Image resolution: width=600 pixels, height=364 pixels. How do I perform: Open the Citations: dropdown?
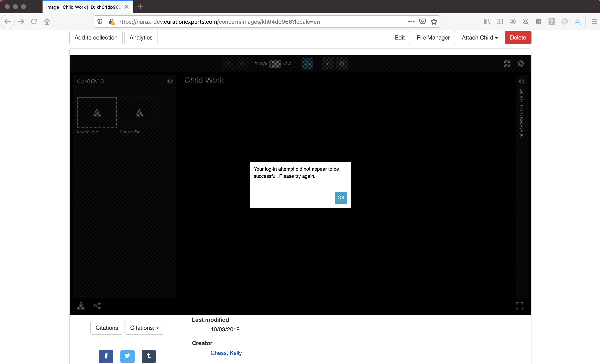[x=145, y=328]
